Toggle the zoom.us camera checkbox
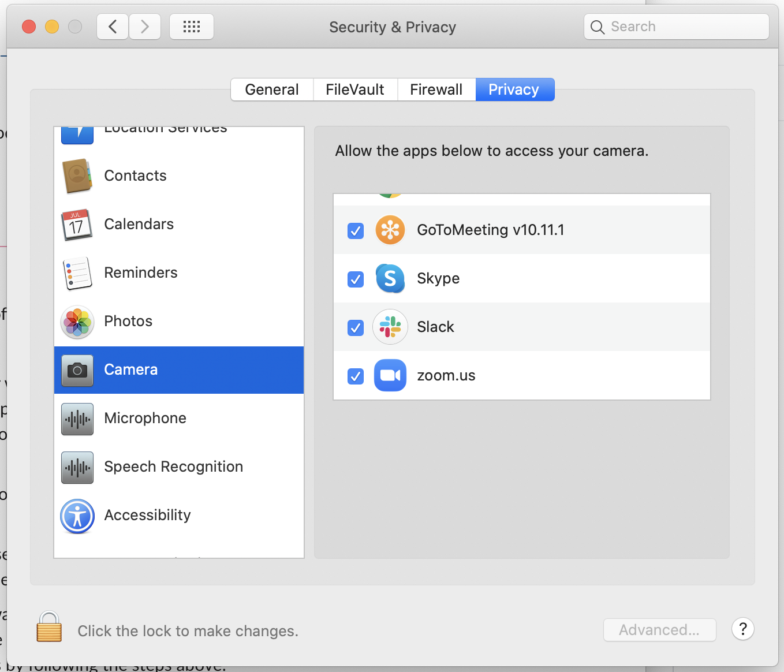The image size is (784, 672). 356,376
